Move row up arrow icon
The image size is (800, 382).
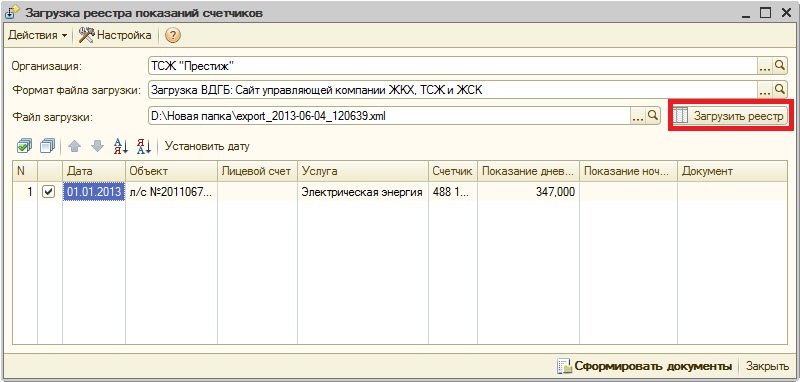click(74, 147)
